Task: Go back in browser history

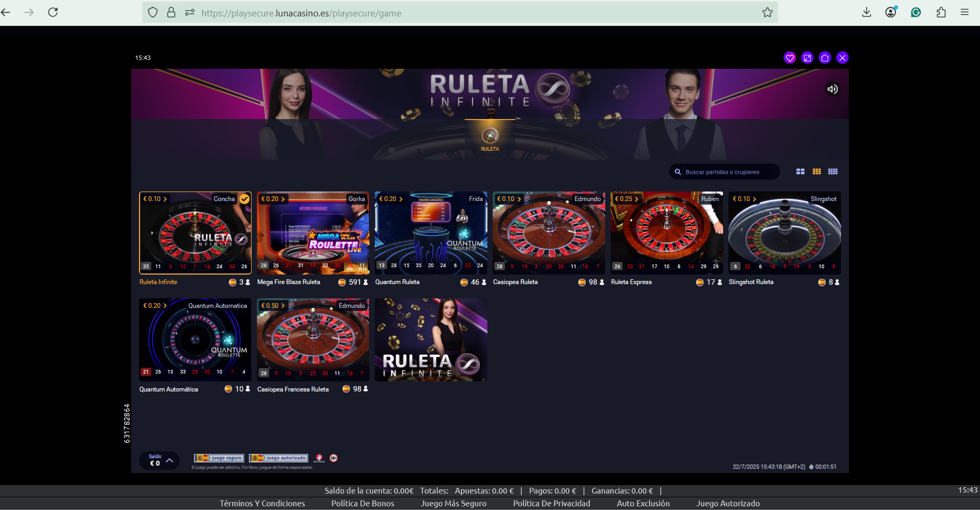Action: [6, 12]
